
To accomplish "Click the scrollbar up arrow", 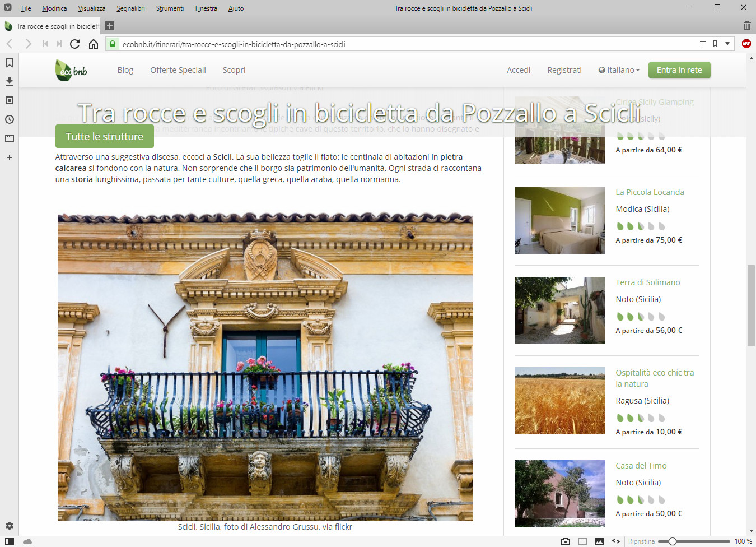I will 751,58.
